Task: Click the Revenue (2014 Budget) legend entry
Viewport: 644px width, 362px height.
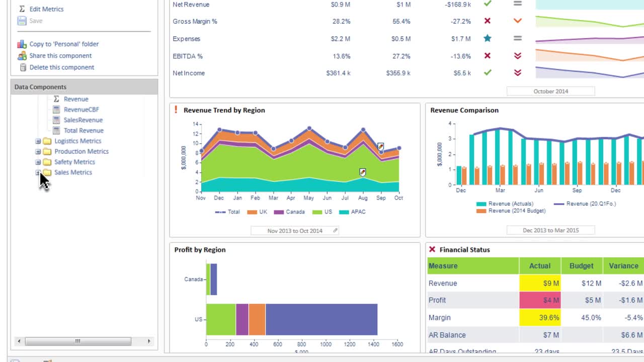Action: [x=511, y=211]
